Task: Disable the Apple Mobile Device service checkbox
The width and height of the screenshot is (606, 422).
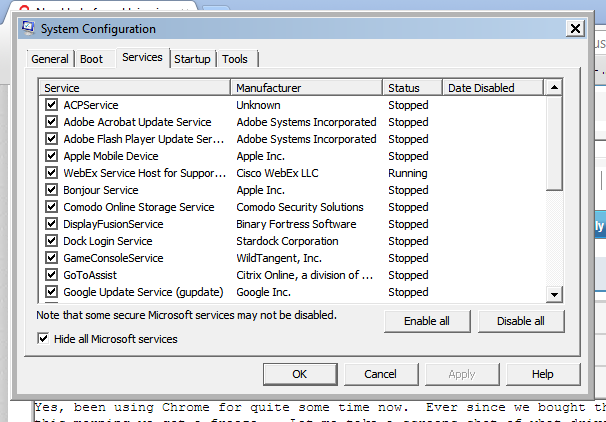Action: tap(51, 155)
